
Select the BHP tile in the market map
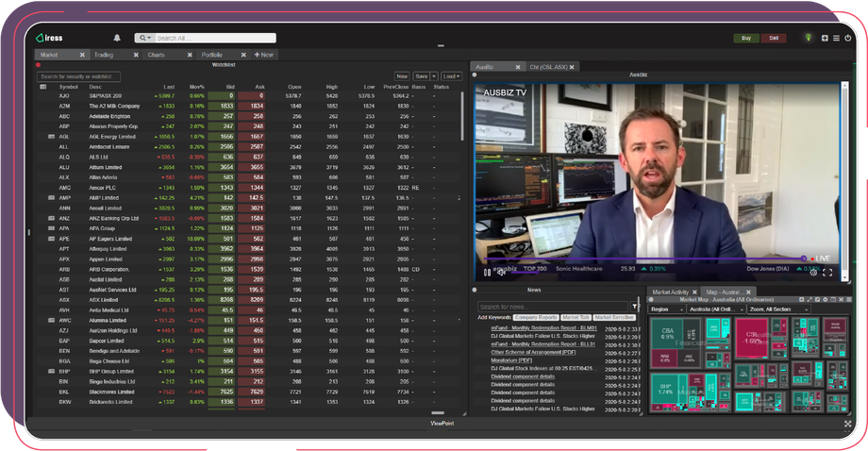(x=665, y=390)
